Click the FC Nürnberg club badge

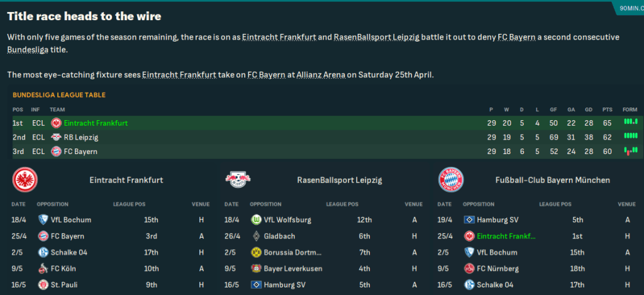(x=469, y=268)
